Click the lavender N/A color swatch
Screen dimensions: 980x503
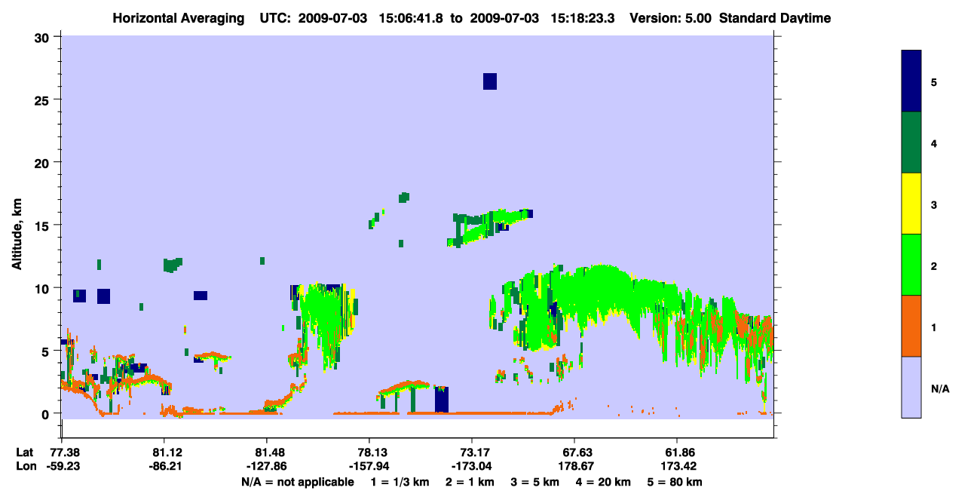tap(911, 387)
